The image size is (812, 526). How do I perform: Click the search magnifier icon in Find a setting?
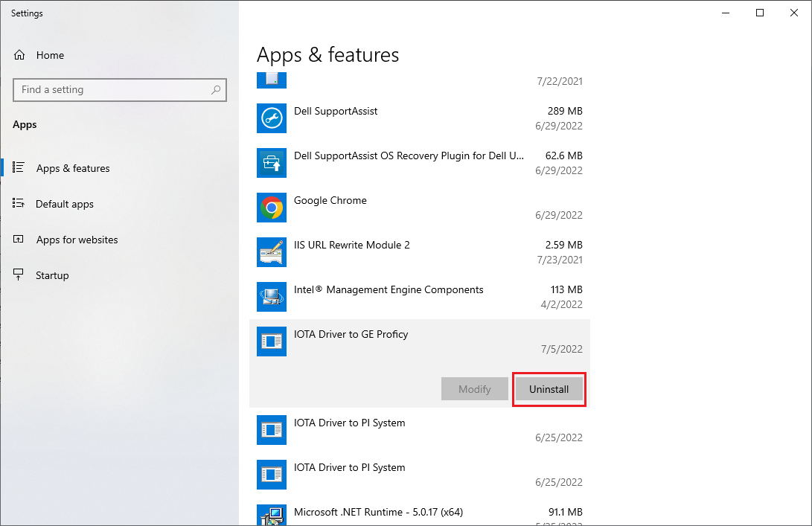(x=215, y=89)
